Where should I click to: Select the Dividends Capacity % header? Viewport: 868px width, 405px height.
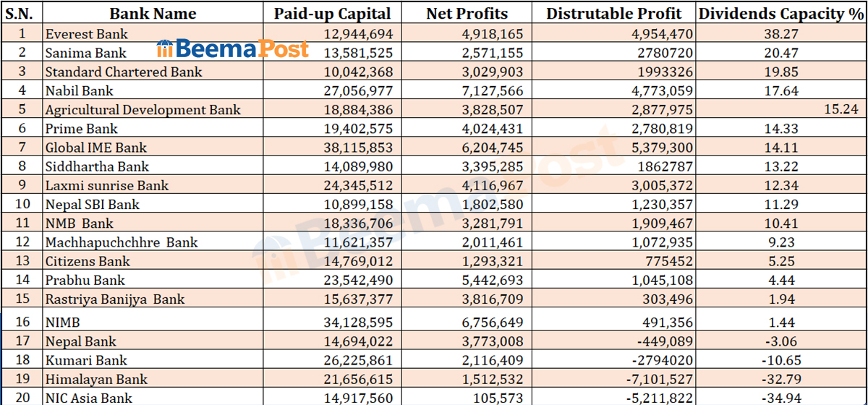pos(780,14)
